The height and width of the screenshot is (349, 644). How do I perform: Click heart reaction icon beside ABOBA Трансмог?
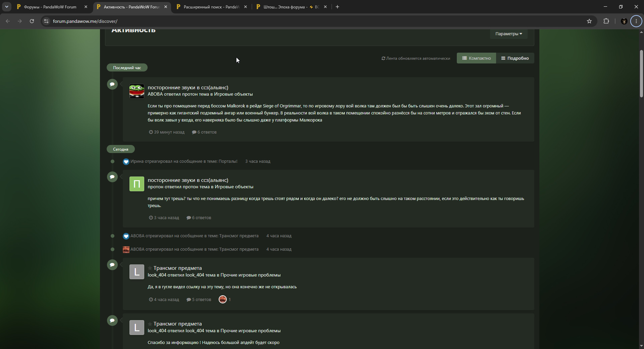click(126, 236)
